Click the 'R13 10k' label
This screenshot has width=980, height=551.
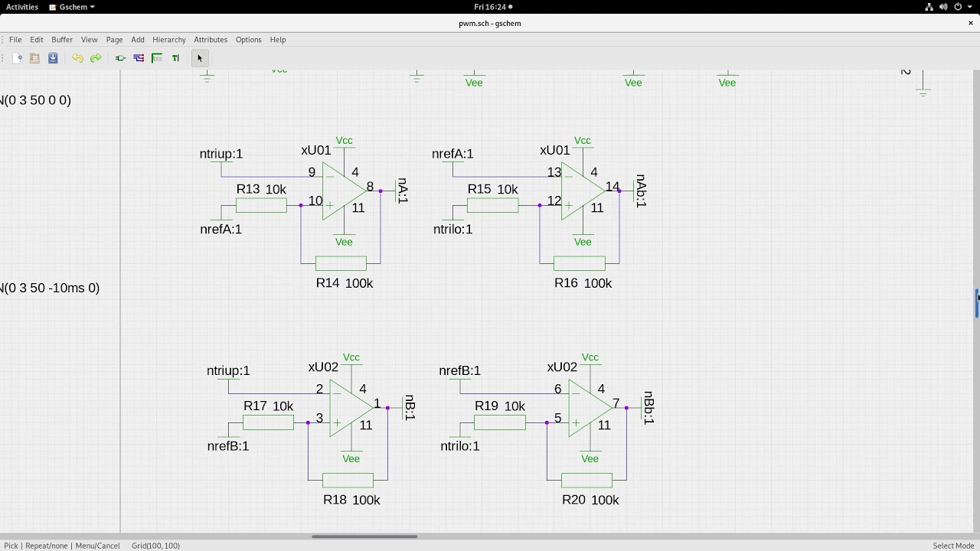[261, 189]
